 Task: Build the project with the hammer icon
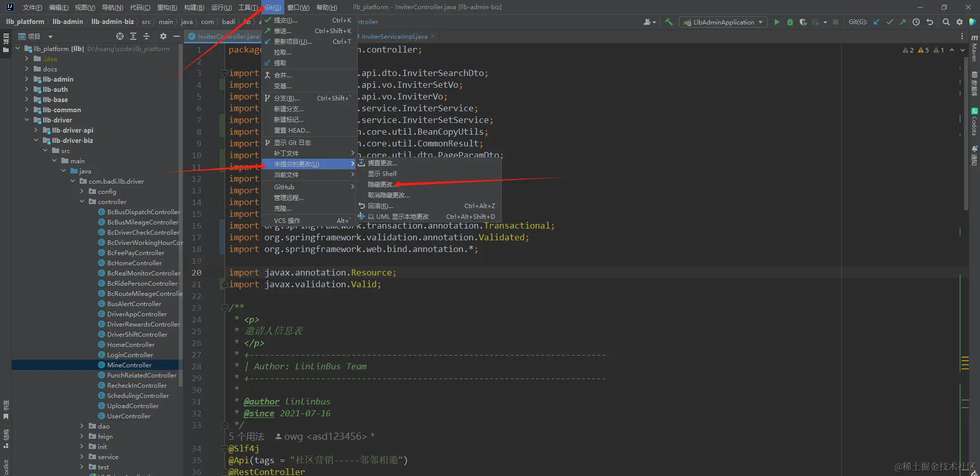coord(669,22)
